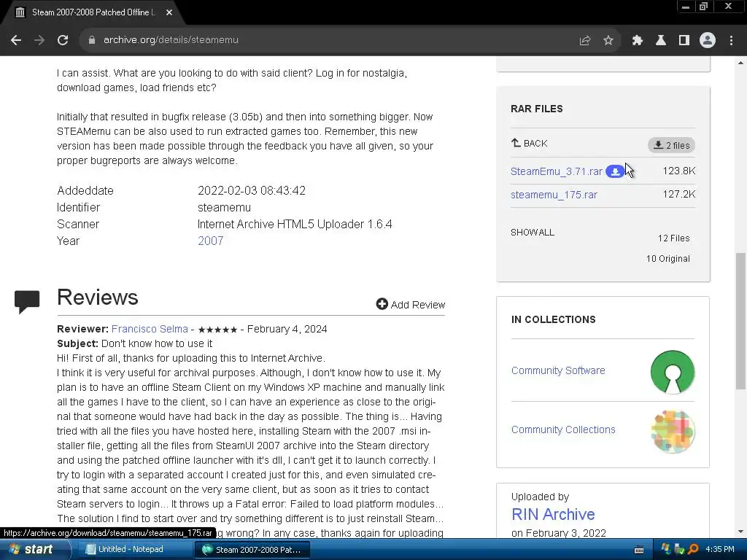Click the IN COLLECTIONS heading
The width and height of the screenshot is (747, 560).
click(x=553, y=319)
